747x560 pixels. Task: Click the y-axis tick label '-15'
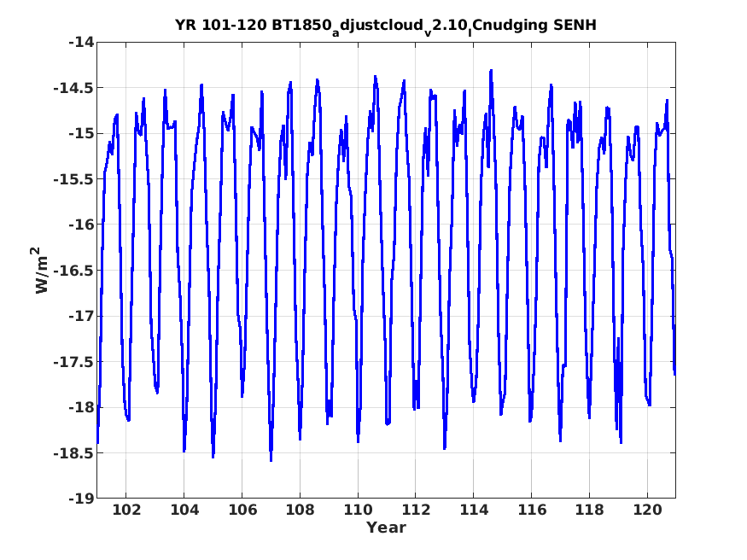[x=81, y=134]
